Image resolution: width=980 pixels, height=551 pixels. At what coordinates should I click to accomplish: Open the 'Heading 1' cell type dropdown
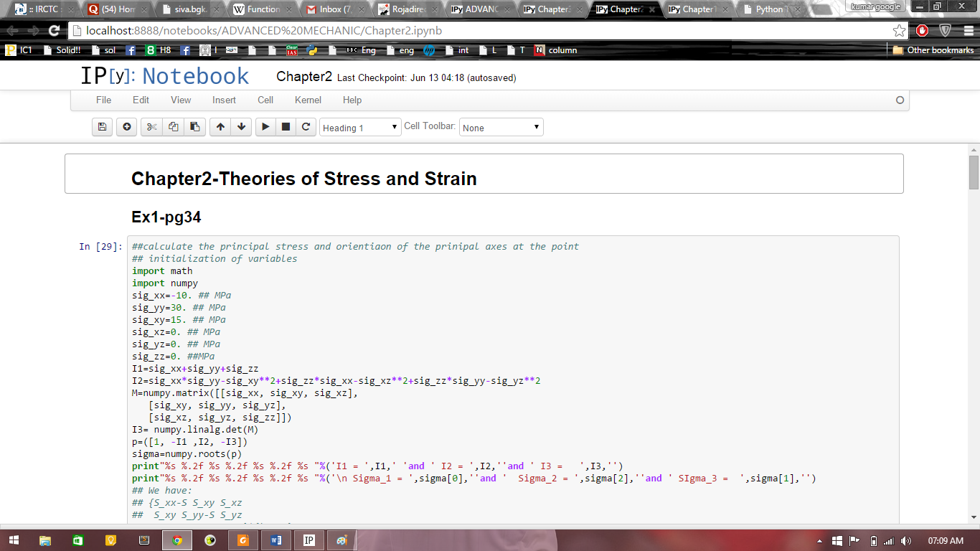click(x=360, y=128)
